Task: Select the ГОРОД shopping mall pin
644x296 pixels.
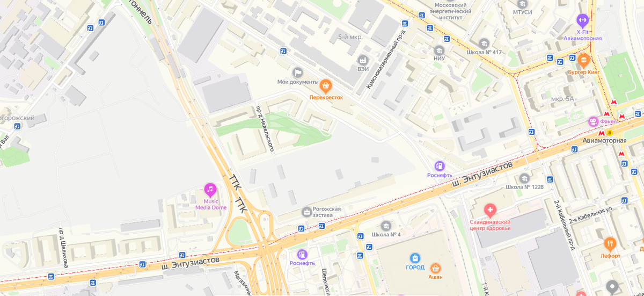Action: click(415, 258)
